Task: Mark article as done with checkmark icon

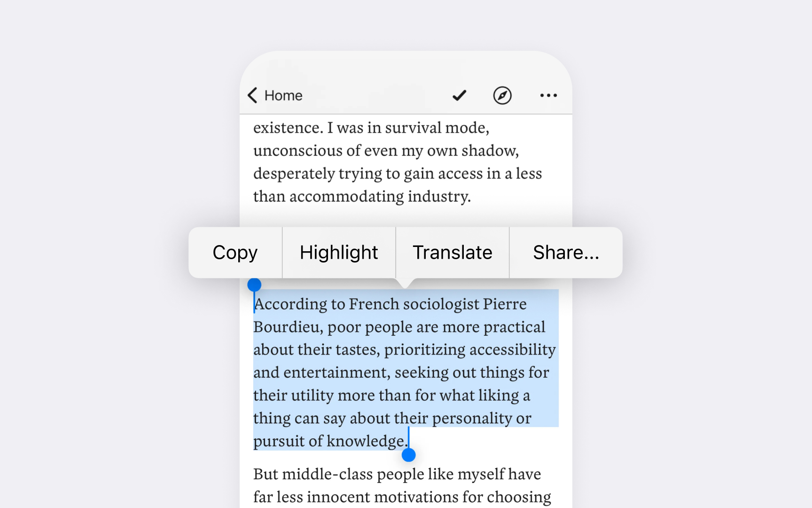Action: [459, 95]
